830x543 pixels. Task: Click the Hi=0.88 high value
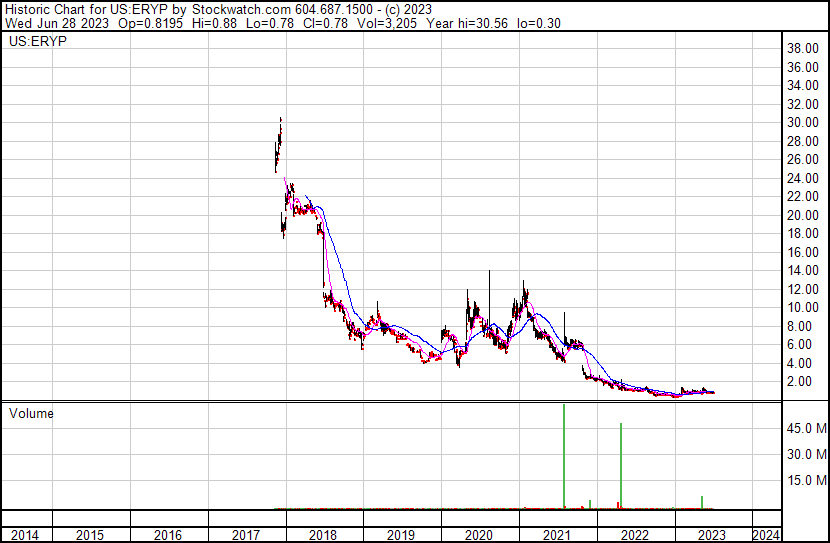tap(214, 23)
